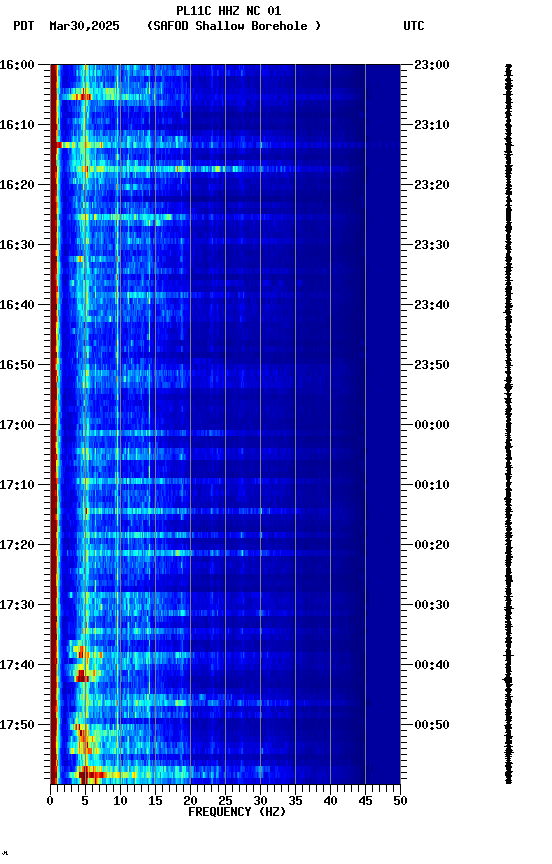Viewport: 552px width, 864px height.
Task: Click the '17:10' PDT time label
Action: point(17,485)
